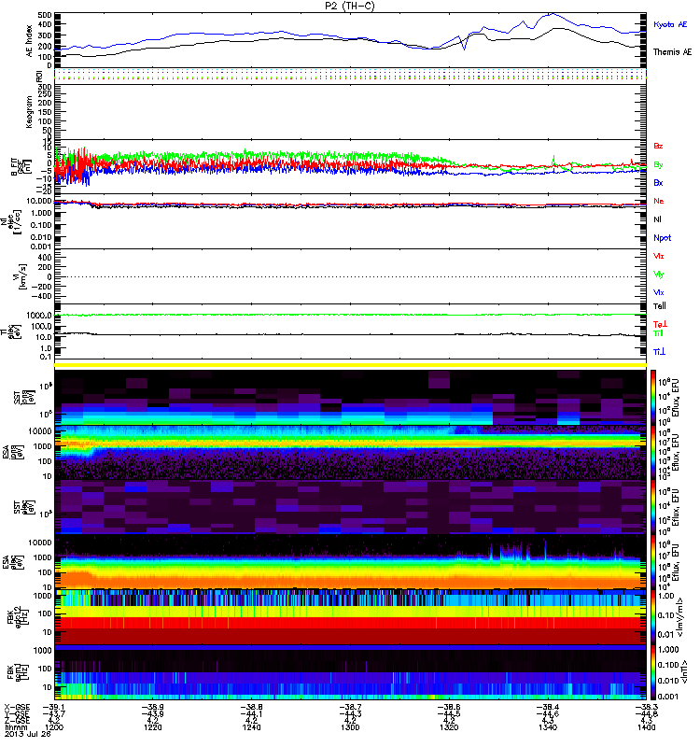Click the red Bz legend label

658,147
